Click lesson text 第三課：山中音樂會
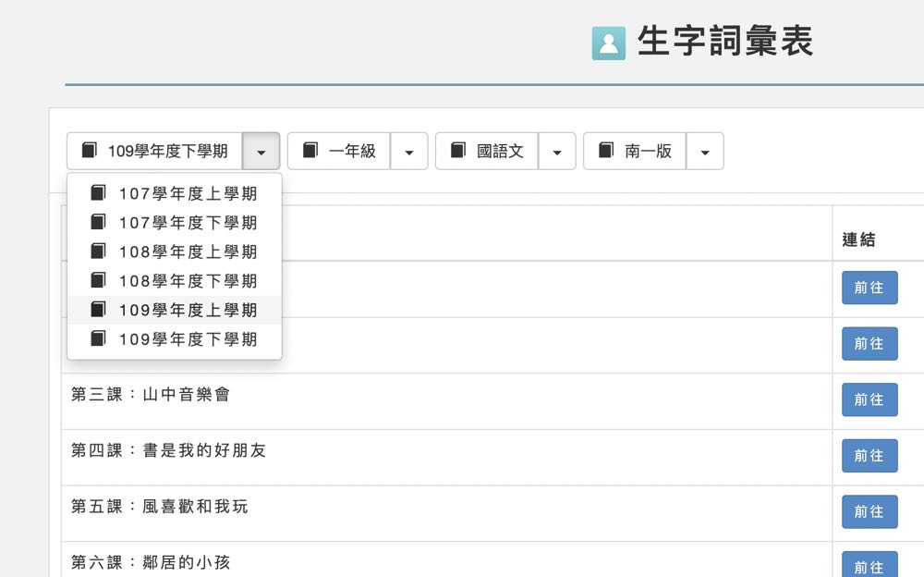 (x=151, y=394)
